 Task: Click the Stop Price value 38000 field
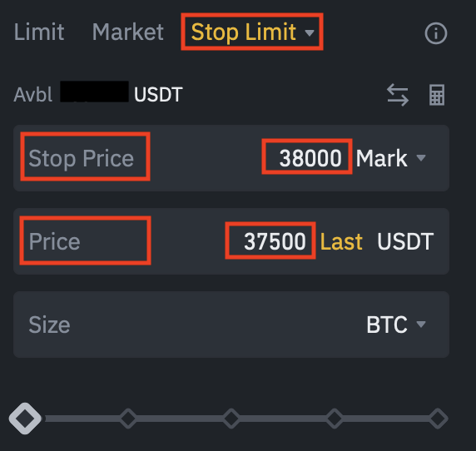pos(310,158)
